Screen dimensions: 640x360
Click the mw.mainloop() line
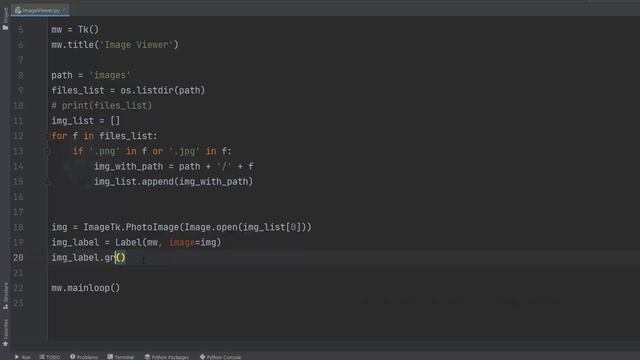pos(86,288)
